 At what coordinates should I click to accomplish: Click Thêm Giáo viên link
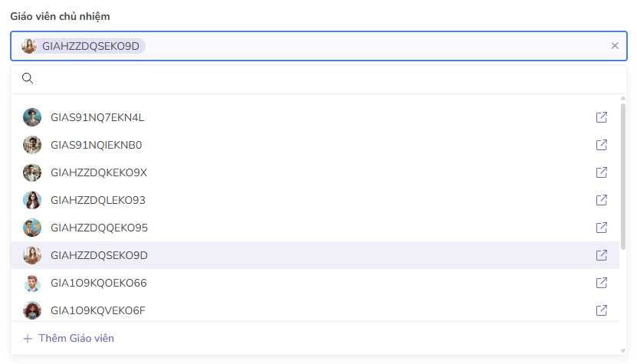[76, 338]
